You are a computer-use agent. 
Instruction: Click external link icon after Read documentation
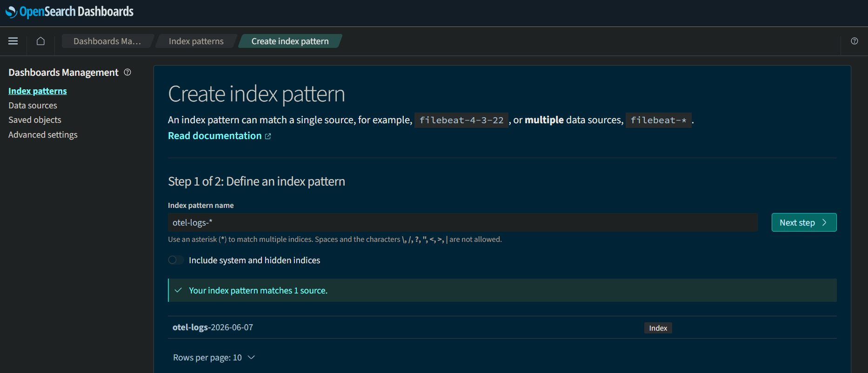(268, 136)
